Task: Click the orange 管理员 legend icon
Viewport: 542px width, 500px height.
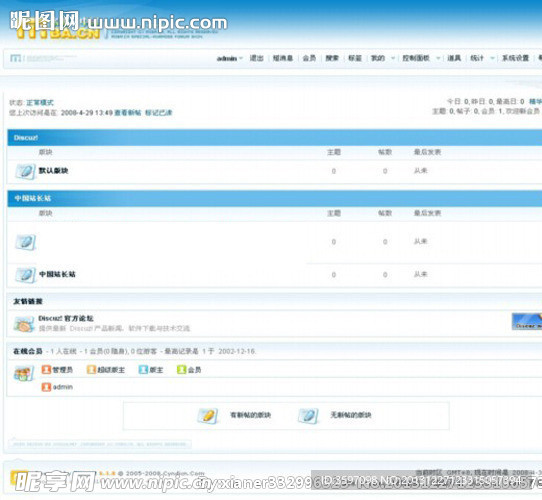Action: coord(46,370)
